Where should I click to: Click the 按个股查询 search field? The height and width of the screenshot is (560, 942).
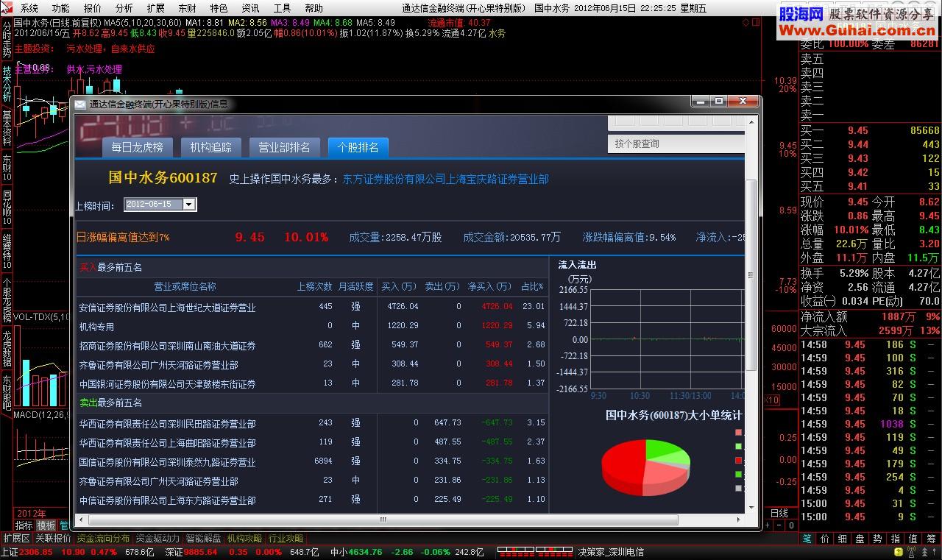coord(676,143)
